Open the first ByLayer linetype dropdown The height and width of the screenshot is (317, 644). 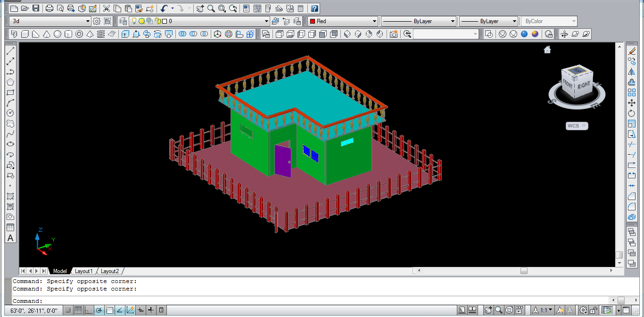[x=453, y=21]
